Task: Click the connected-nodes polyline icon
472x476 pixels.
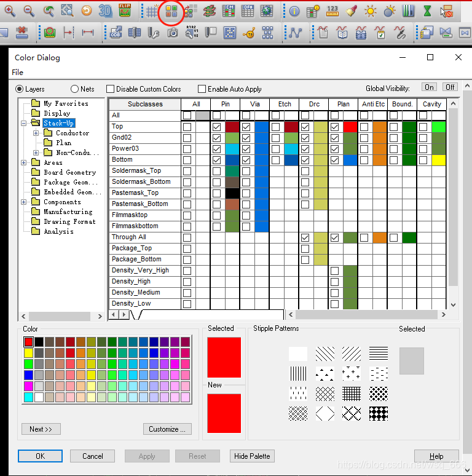Action: click(x=295, y=33)
